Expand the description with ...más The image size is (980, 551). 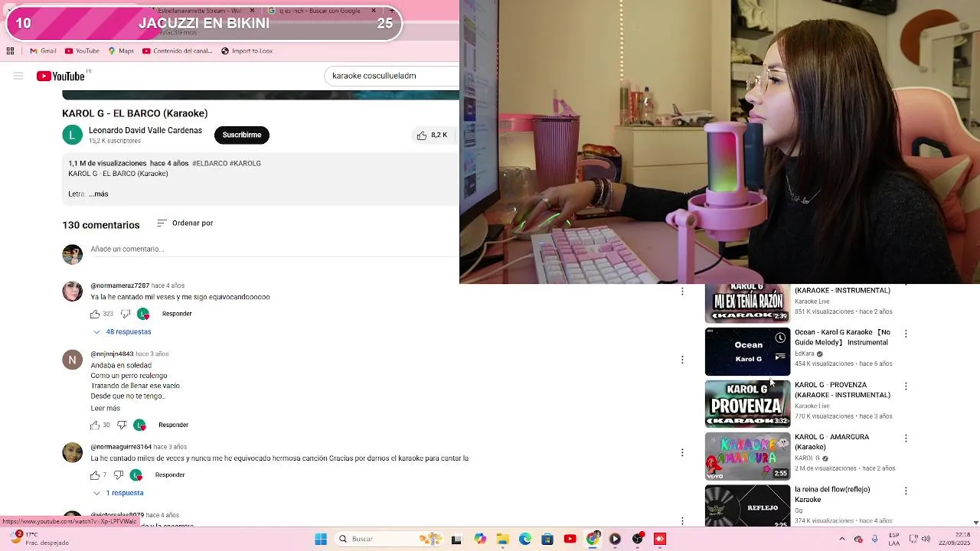[99, 194]
